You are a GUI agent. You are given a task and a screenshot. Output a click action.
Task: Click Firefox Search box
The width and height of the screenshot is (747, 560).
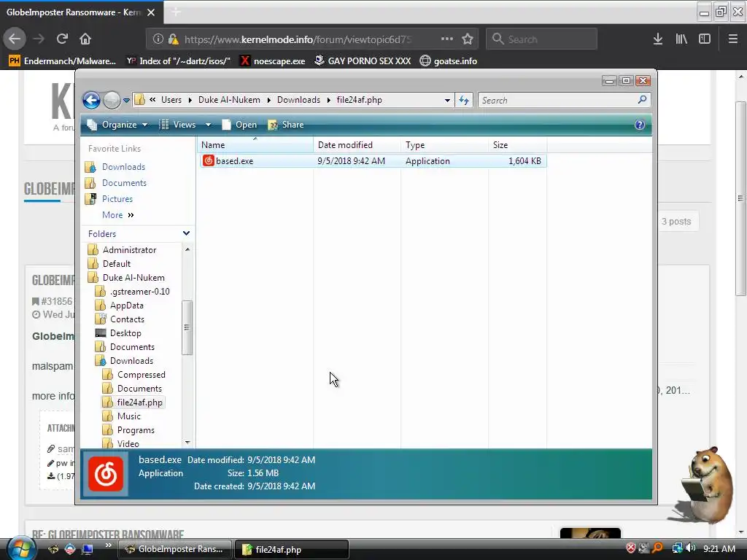pyautogui.click(x=542, y=39)
